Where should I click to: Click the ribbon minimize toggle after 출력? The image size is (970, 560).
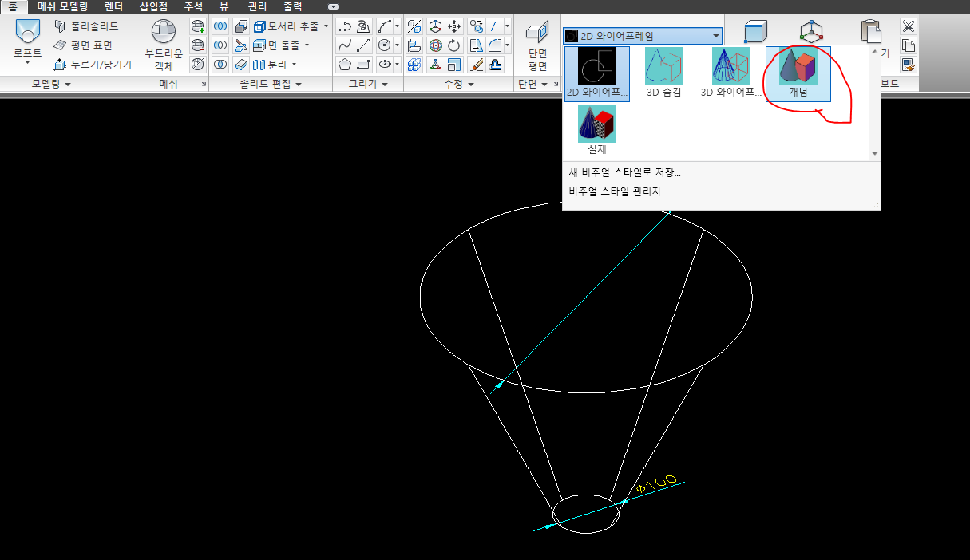(334, 6)
